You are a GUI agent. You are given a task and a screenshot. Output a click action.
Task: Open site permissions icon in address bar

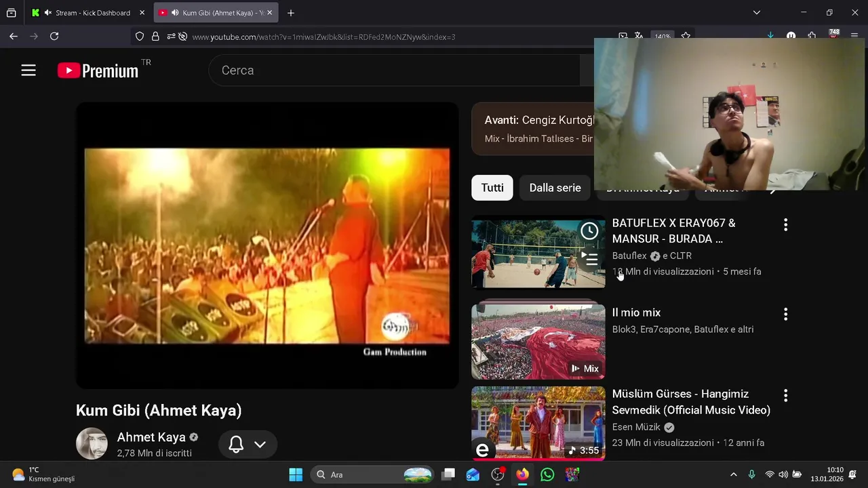(171, 37)
